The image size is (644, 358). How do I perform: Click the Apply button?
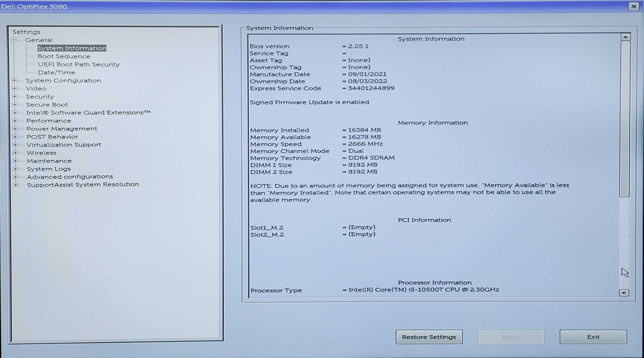511,337
